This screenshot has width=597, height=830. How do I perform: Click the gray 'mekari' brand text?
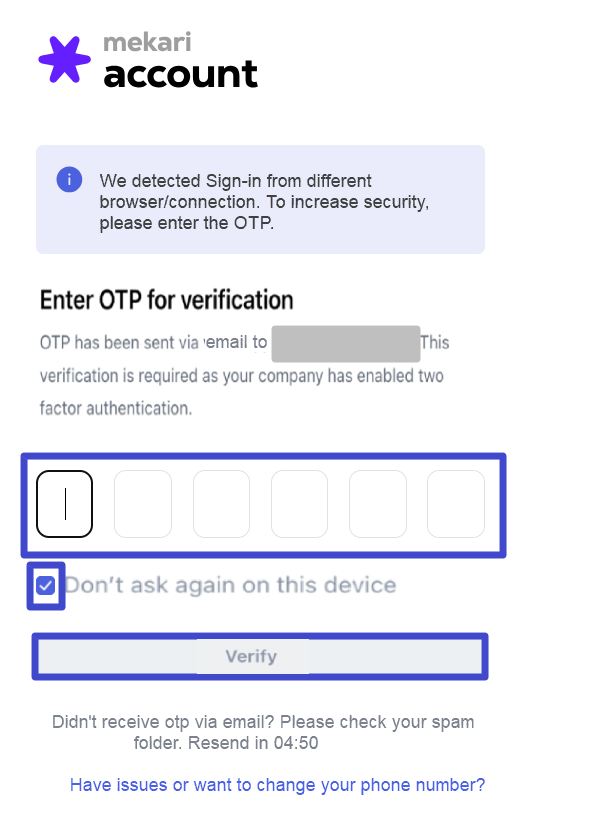[x=147, y=42]
